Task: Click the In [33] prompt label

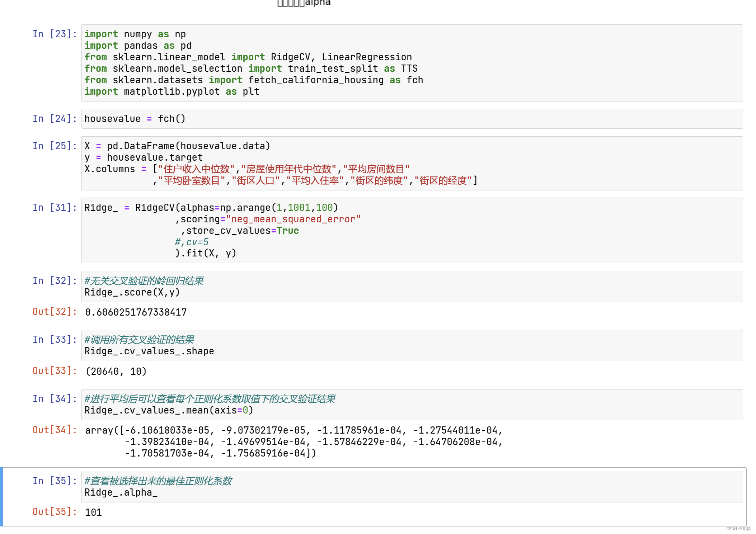Action: 55,340
